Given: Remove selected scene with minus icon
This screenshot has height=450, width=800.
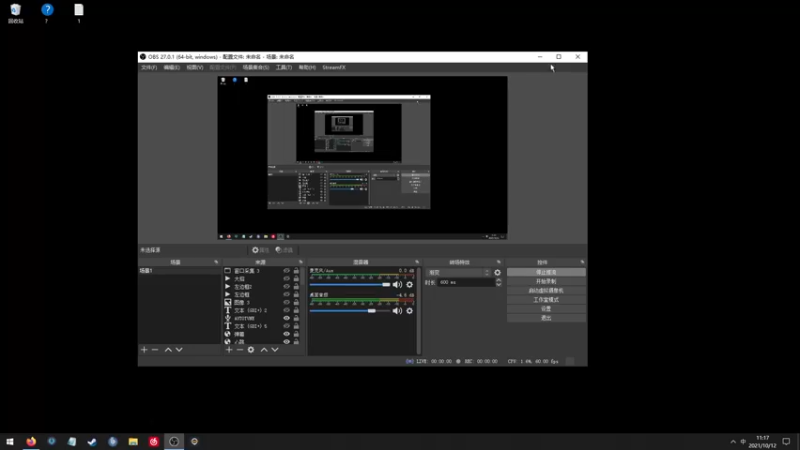Looking at the screenshot, I should pos(155,349).
